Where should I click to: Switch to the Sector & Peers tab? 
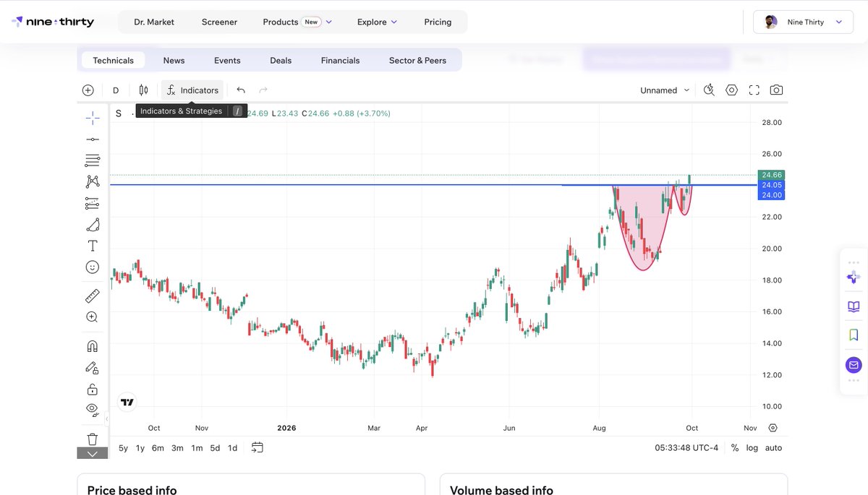pyautogui.click(x=417, y=60)
